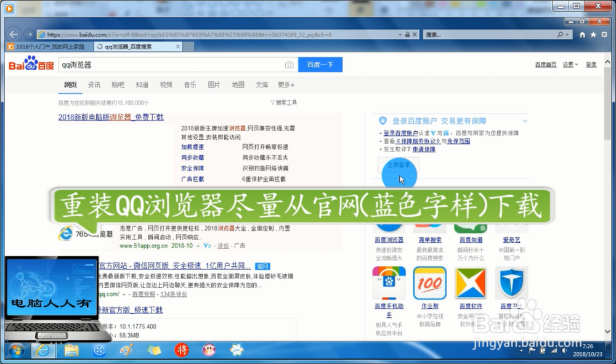Click the 百度手机助手 app icon
Screen dimensions: 616x364
[x=389, y=283]
